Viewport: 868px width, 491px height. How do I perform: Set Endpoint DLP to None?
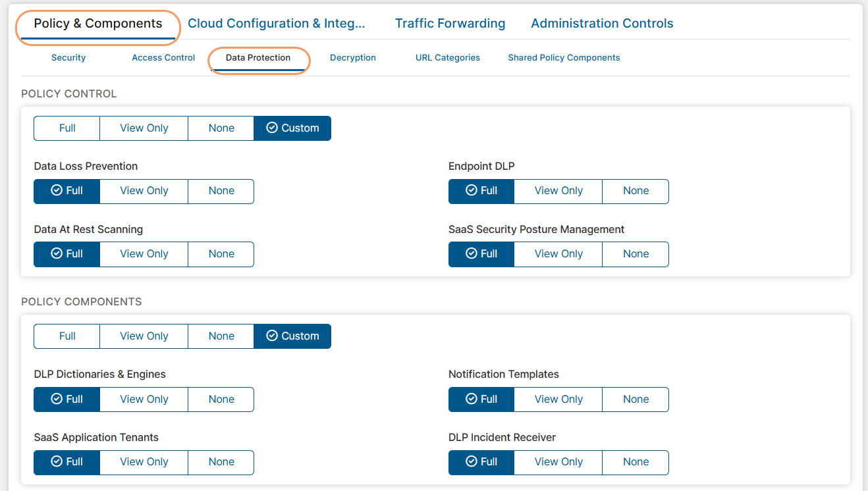pos(636,191)
